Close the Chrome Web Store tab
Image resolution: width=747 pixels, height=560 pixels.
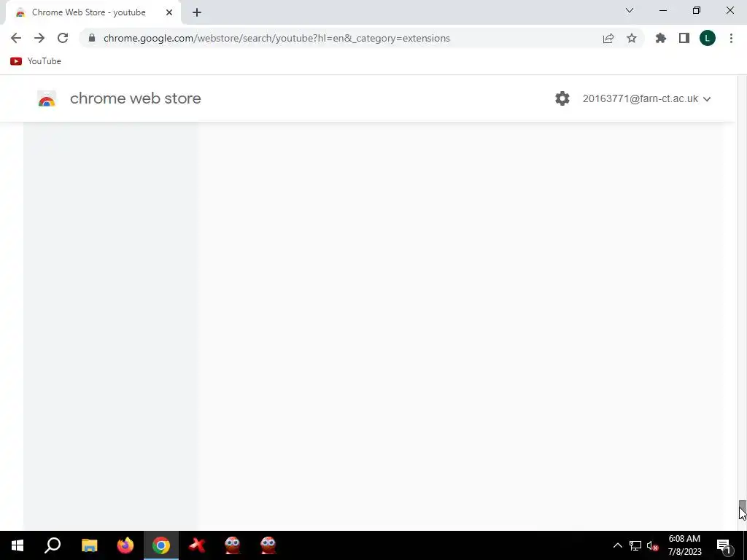tap(169, 12)
